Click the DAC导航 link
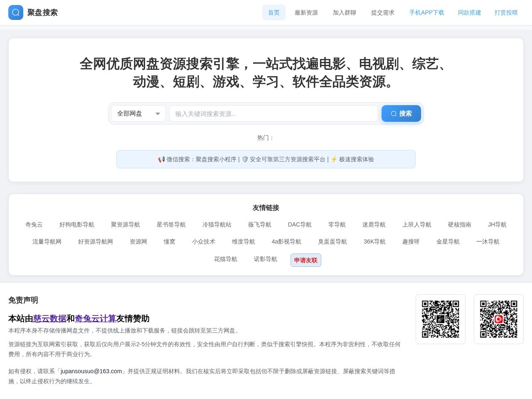Viewport: 532px width, 399px height. [300, 224]
